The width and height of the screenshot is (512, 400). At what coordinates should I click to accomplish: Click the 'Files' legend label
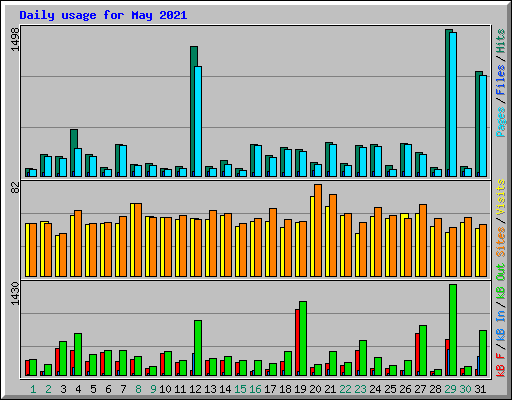(500, 80)
